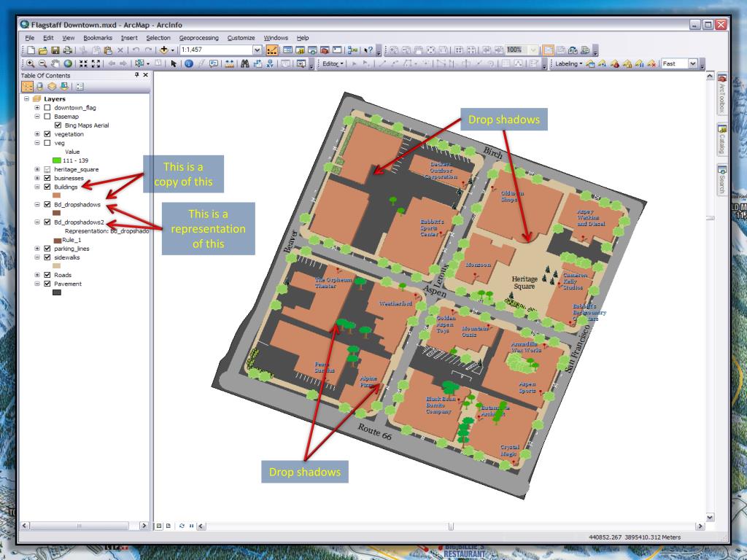The image size is (747, 560).
Task: Open the map scale dropdown
Action: [x=257, y=50]
